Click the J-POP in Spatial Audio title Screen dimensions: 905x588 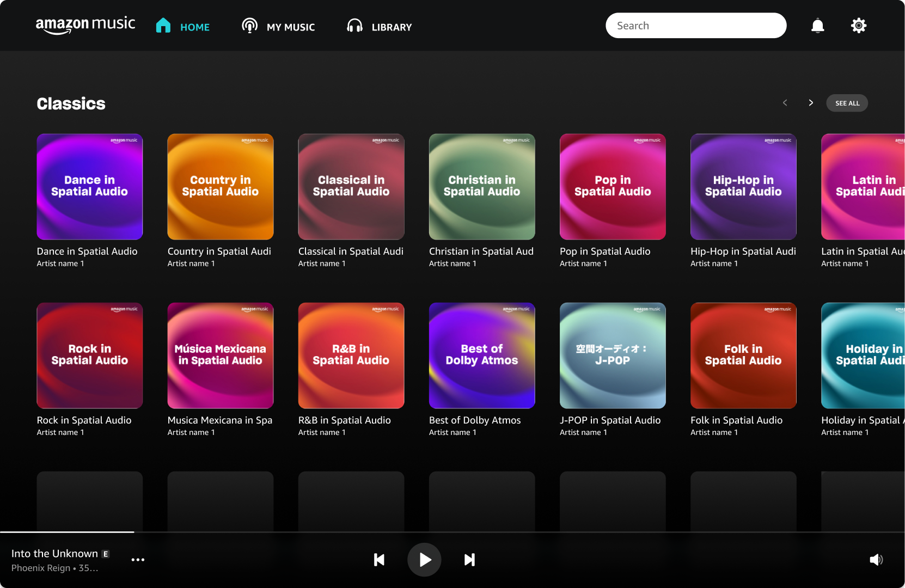coord(610,420)
